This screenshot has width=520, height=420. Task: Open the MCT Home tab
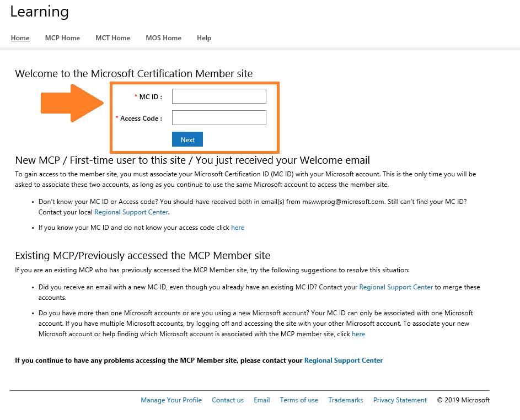tap(112, 38)
